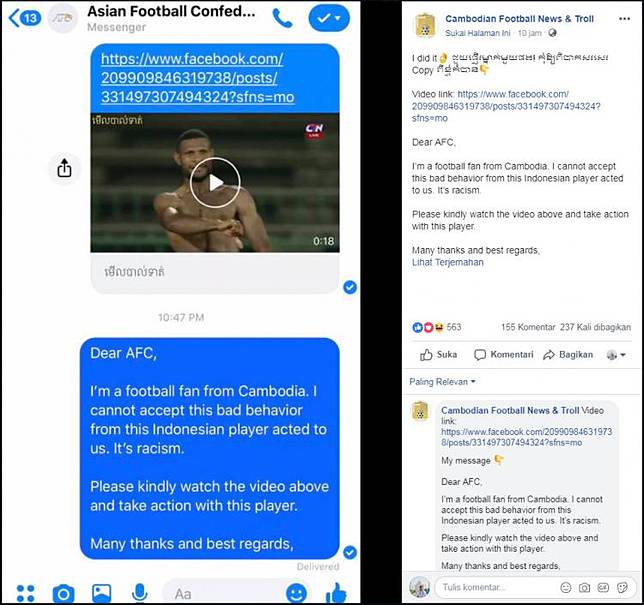This screenshot has height=605, width=644.
Task: Open the camera icon in Messenger toolbar
Action: [64, 593]
